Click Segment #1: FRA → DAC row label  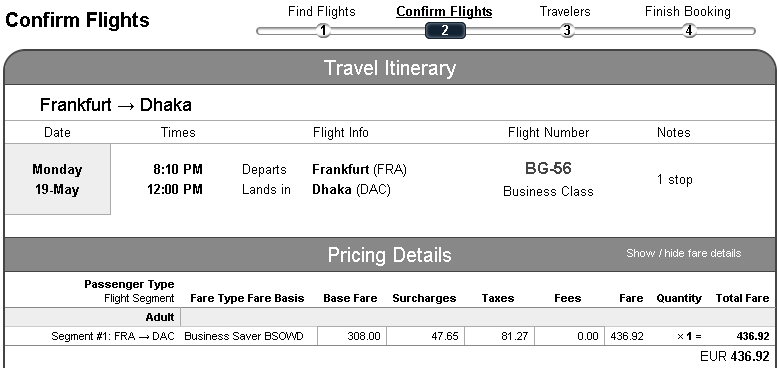coord(113,336)
